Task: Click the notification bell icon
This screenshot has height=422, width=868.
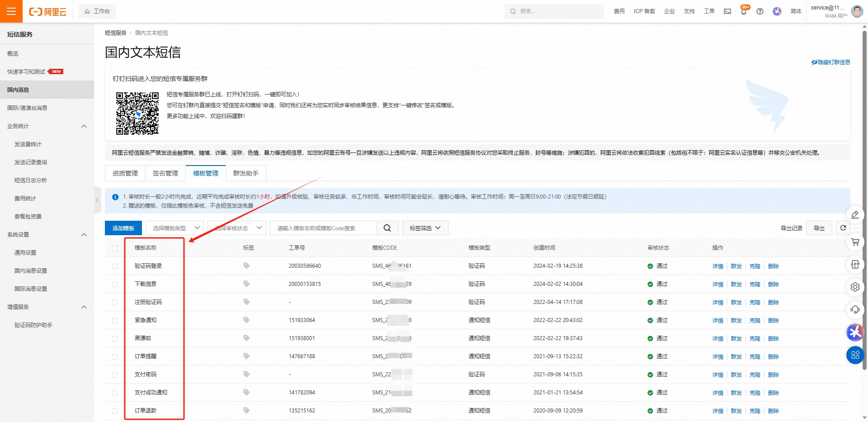Action: pos(744,11)
